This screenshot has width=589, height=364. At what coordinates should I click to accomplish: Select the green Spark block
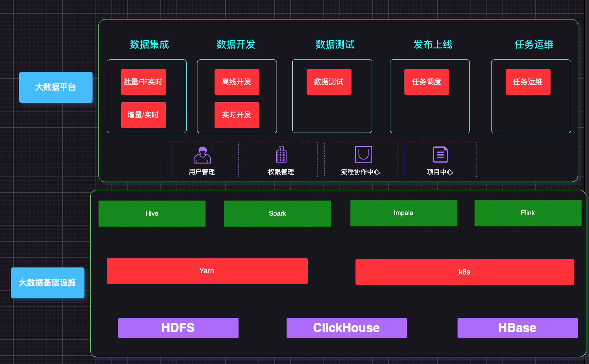(x=278, y=214)
